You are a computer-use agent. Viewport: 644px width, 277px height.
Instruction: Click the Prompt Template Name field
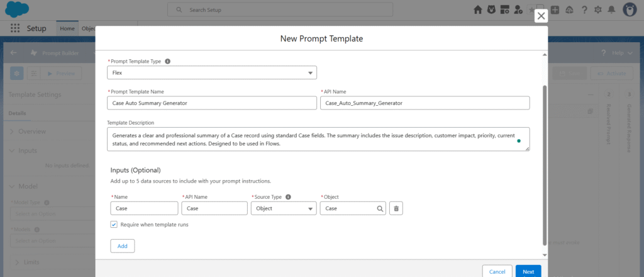coord(211,103)
